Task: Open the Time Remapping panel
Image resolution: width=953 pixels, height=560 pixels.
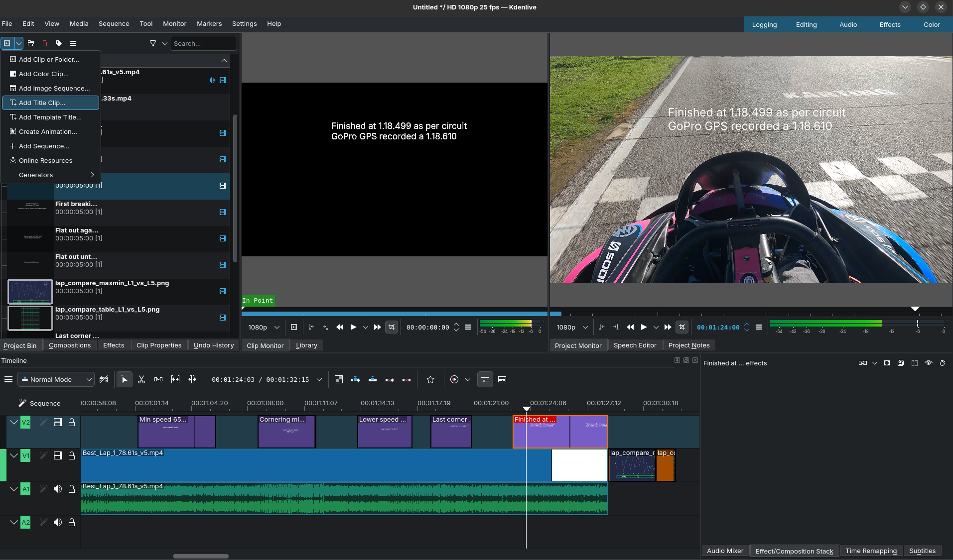Action: 871,551
